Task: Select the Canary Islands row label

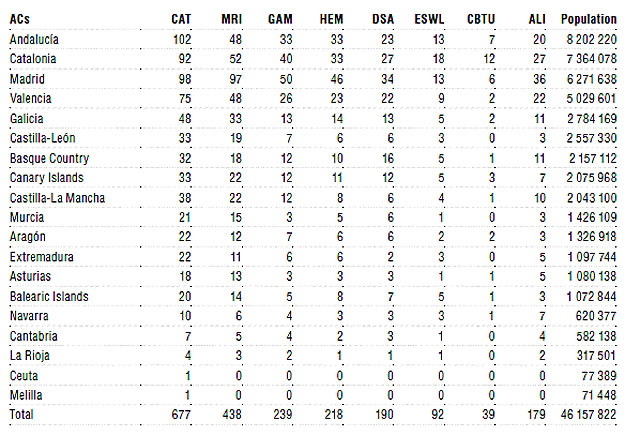Action: click(x=47, y=177)
